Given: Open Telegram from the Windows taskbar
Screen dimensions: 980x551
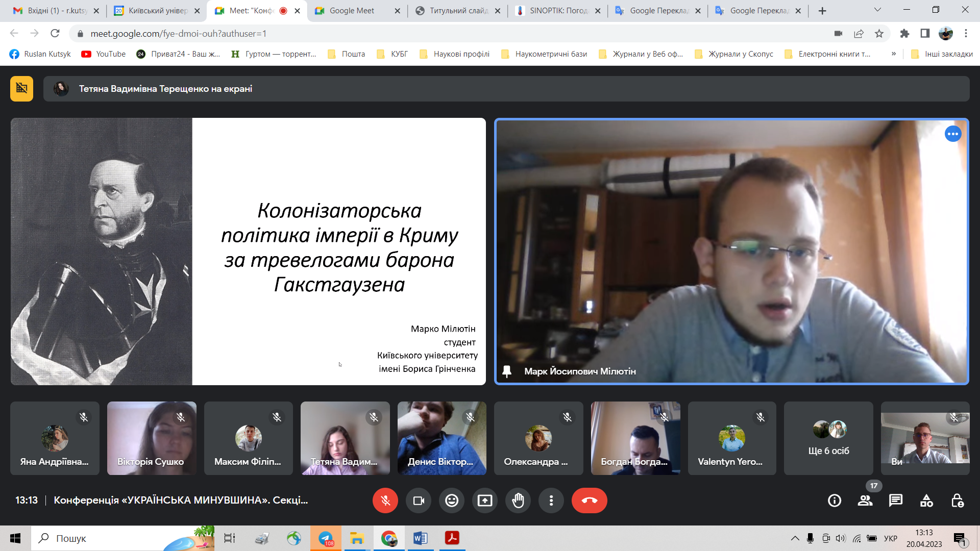Looking at the screenshot, I should tap(326, 538).
